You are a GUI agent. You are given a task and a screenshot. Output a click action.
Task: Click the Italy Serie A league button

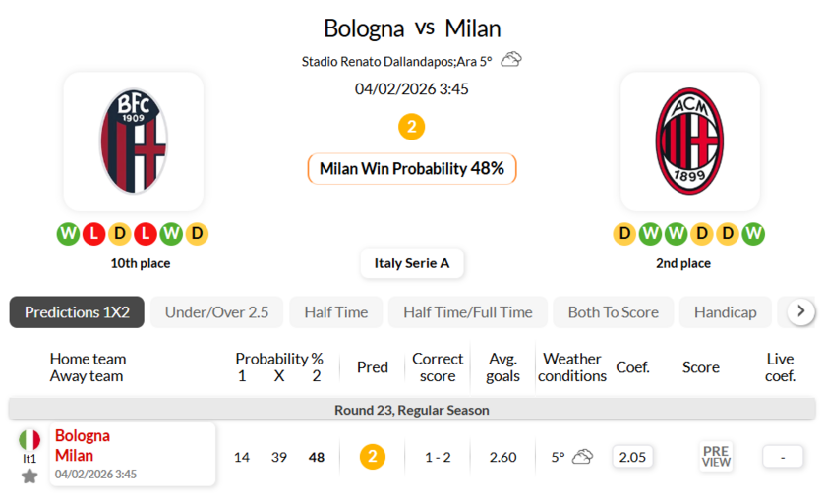[411, 263]
